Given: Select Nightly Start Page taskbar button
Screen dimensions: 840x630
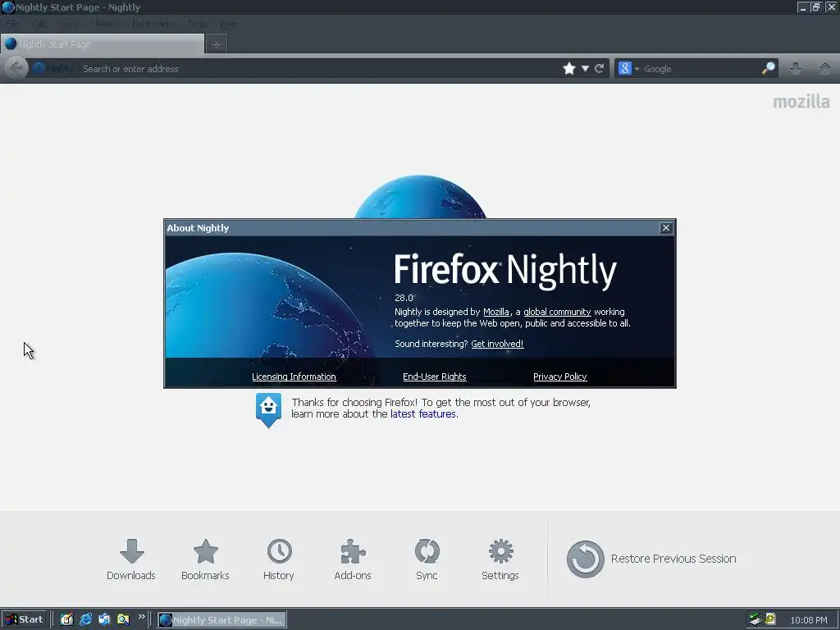Looking at the screenshot, I should click(x=221, y=620).
